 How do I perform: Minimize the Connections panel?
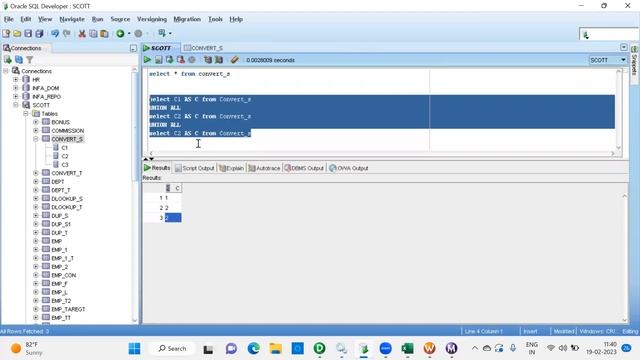pos(133,48)
